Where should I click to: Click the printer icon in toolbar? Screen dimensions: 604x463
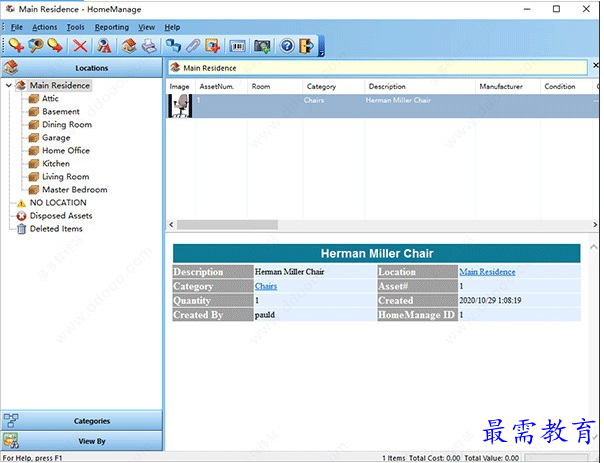148,46
